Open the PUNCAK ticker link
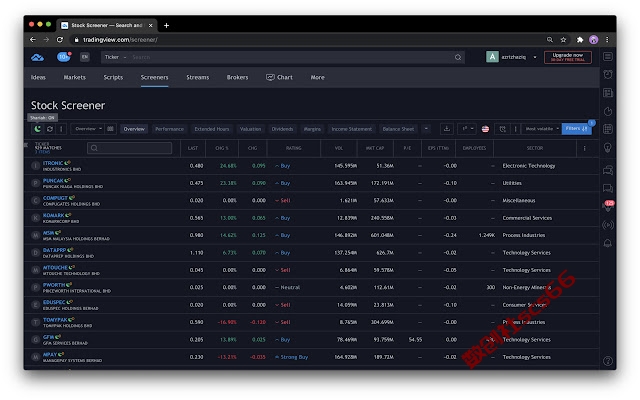Screen dimensions: 640x400 coord(53,180)
